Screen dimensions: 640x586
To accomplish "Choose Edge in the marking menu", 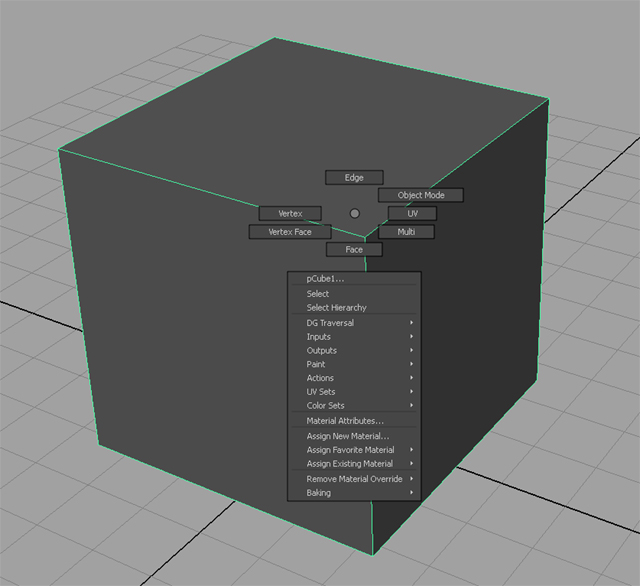I will (354, 178).
